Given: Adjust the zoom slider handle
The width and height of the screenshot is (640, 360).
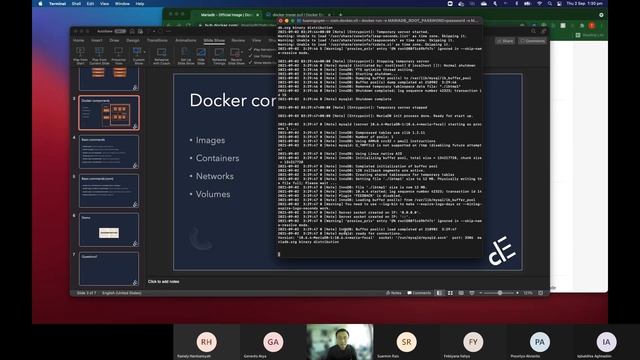Looking at the screenshot, I should coord(500,293).
